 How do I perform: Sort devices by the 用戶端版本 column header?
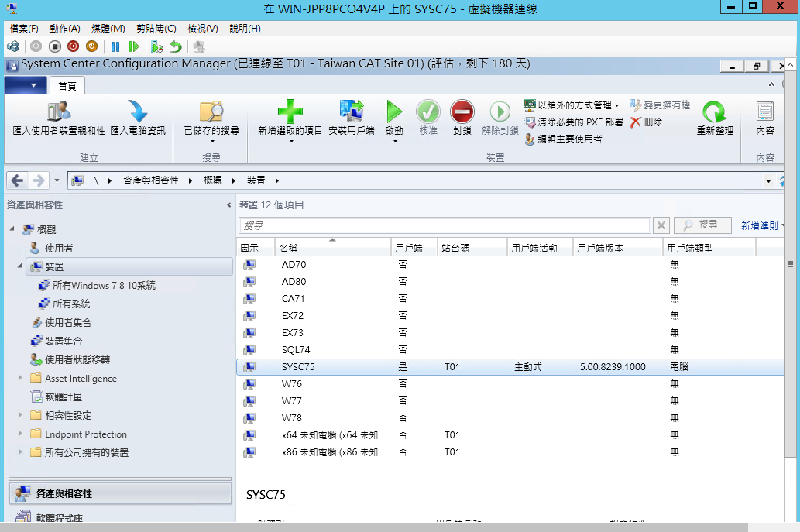618,248
